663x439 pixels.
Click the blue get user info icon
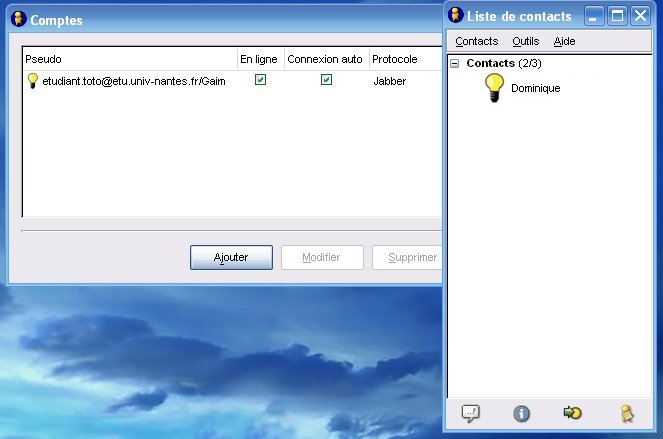pos(521,412)
